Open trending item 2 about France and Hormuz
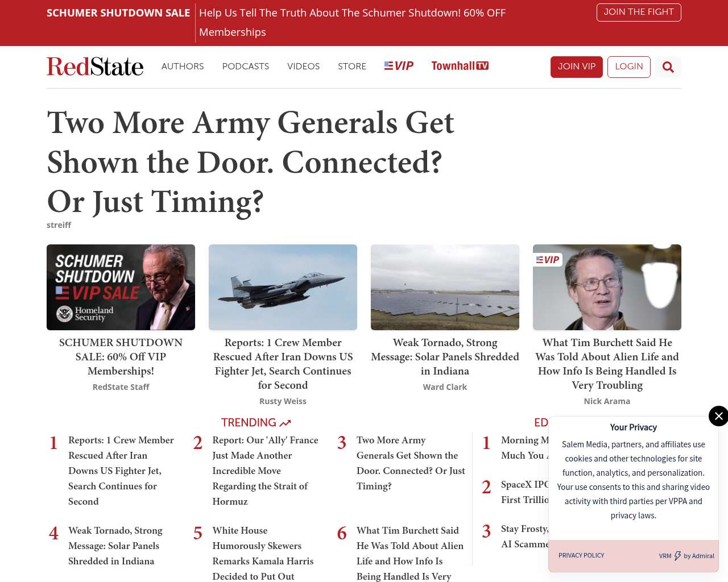This screenshot has height=582, width=728. pyautogui.click(x=265, y=471)
